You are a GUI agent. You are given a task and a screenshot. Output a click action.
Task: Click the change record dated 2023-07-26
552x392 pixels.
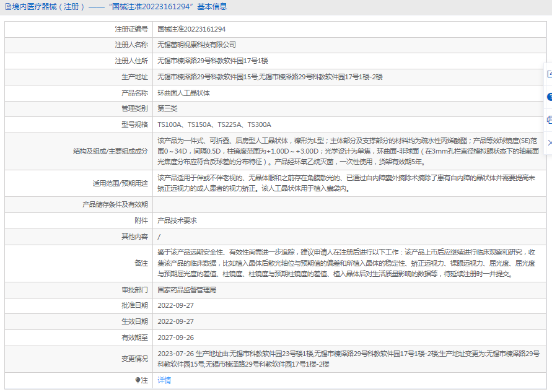tap(349, 359)
